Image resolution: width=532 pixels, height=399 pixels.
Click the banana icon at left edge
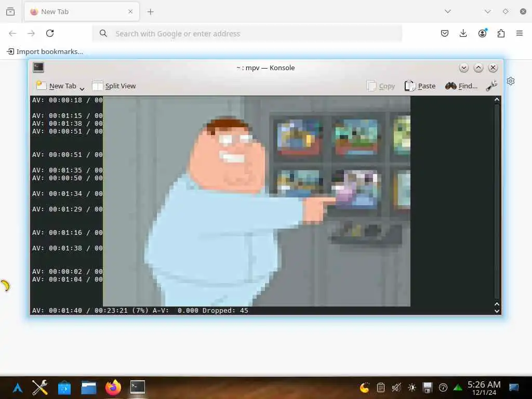click(5, 286)
